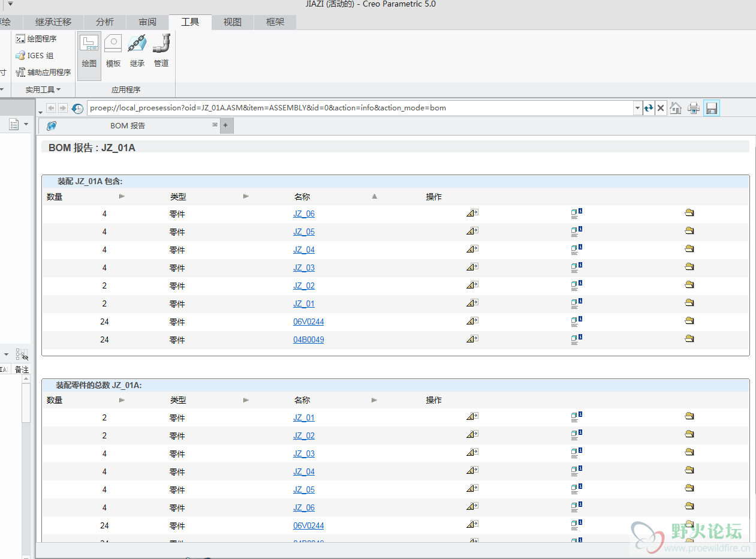Image resolution: width=756 pixels, height=559 pixels.
Task: Open JZ_05 folder icon in 总数 table
Action: coord(689,489)
